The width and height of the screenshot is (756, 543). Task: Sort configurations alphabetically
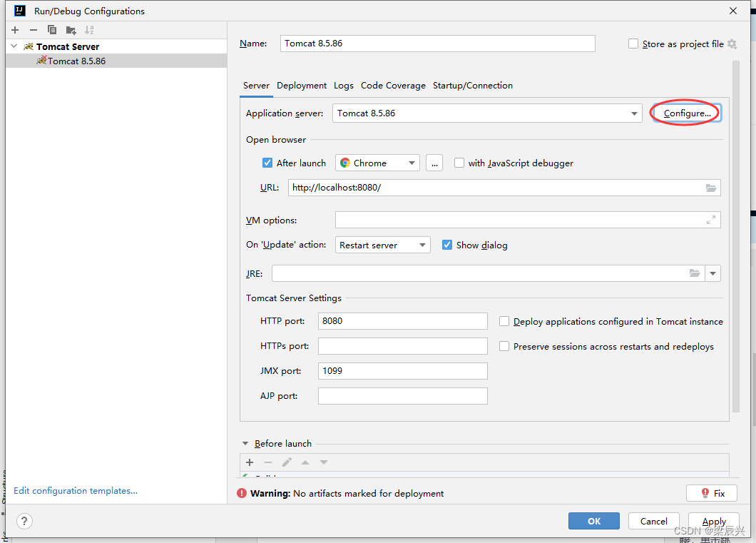(x=89, y=30)
